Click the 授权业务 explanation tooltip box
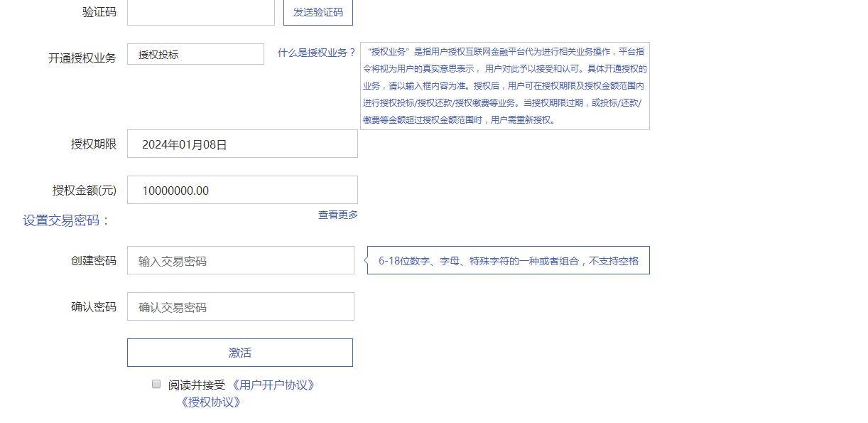Screen dimensions: 868x423 click(505, 86)
